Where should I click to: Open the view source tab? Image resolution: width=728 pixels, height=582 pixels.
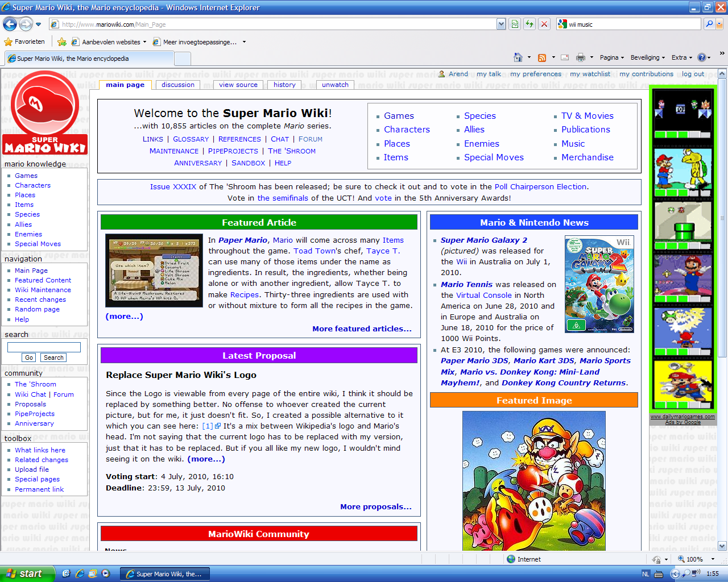(x=238, y=85)
